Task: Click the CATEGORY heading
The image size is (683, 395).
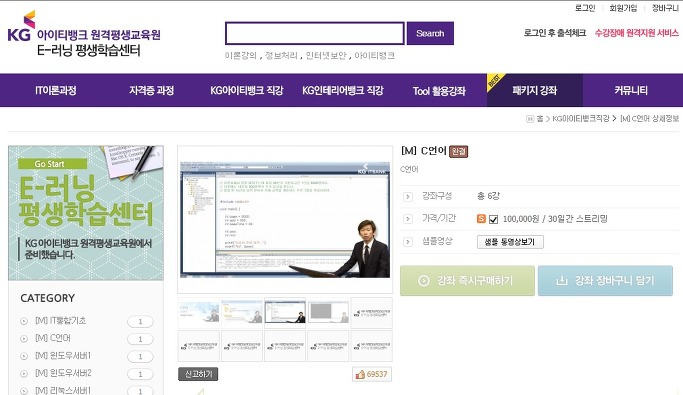Action: pos(47,298)
